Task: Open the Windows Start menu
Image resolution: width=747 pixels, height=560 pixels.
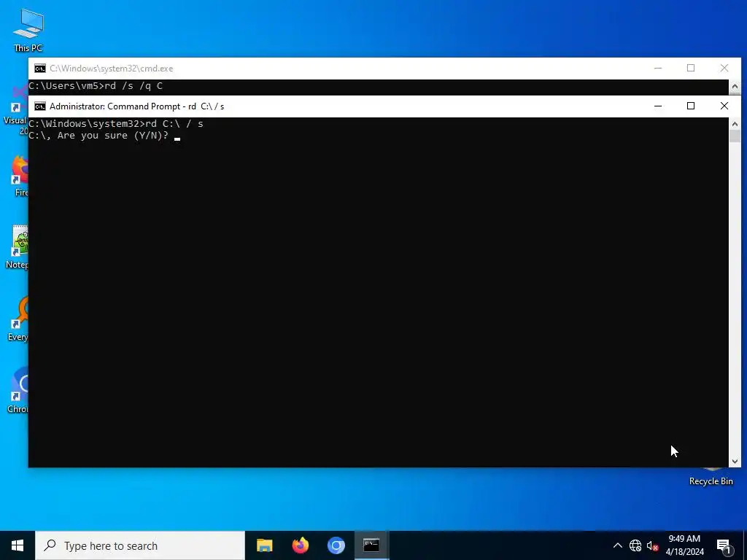Action: click(18, 545)
